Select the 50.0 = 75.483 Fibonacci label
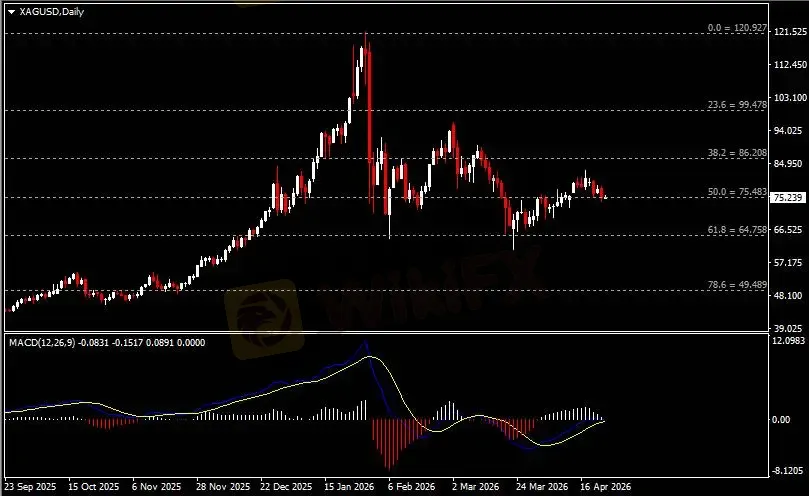Viewport: 809px width, 496px height. pos(737,192)
